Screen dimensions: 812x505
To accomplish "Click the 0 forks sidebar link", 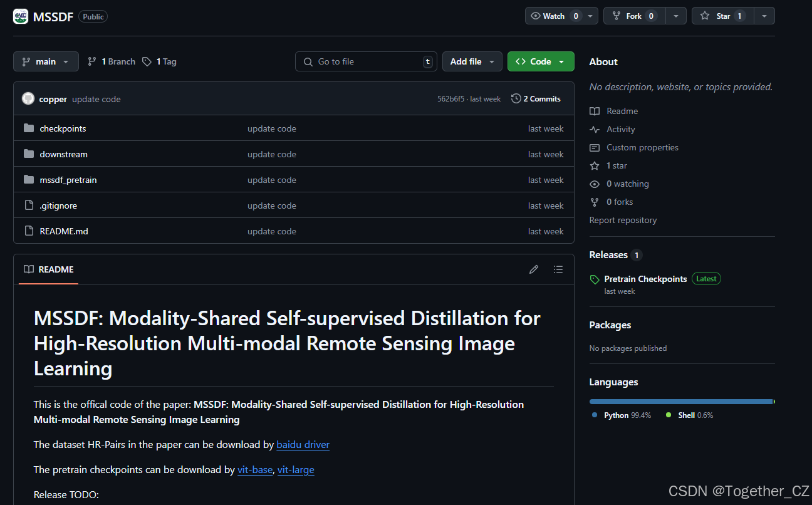I will click(x=612, y=202).
